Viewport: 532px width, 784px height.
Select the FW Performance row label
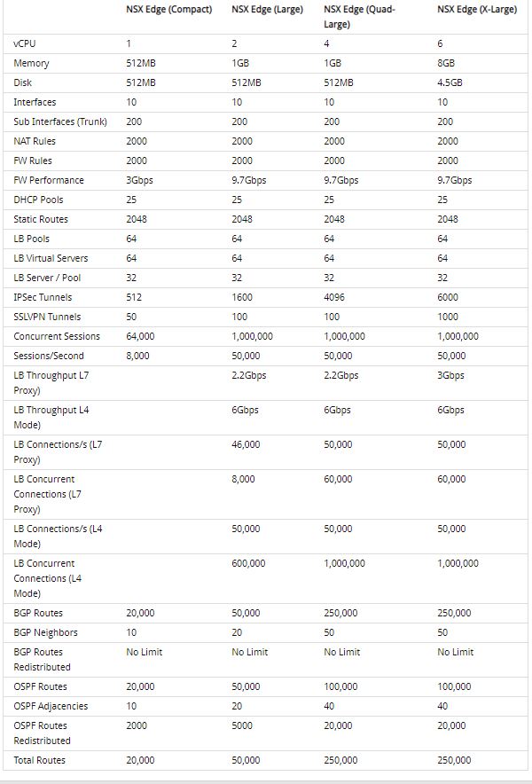pos(49,180)
